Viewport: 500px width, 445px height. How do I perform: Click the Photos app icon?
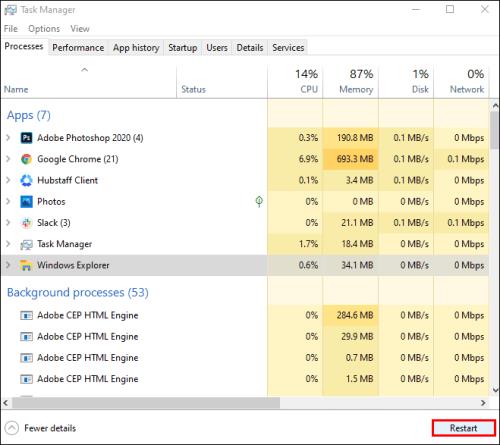point(26,202)
